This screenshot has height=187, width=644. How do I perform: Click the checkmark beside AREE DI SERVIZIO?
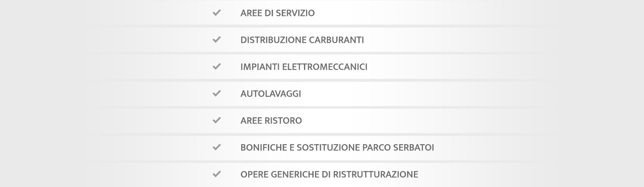click(x=217, y=13)
